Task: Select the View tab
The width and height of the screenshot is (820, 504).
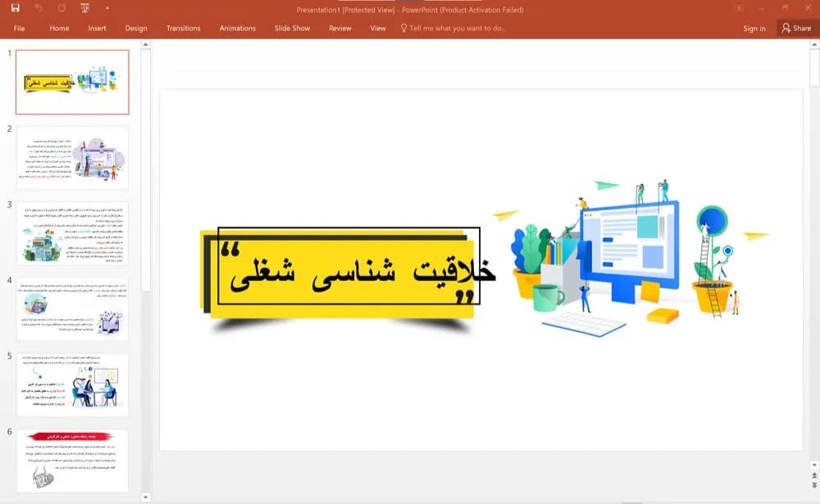Action: pyautogui.click(x=377, y=28)
